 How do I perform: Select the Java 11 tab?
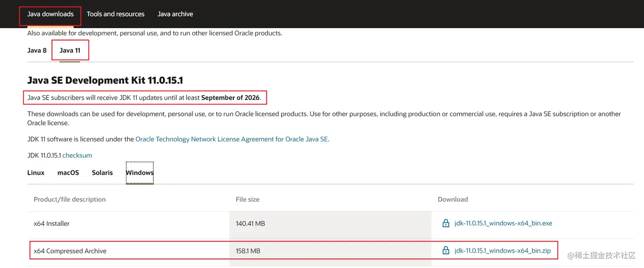(x=70, y=50)
